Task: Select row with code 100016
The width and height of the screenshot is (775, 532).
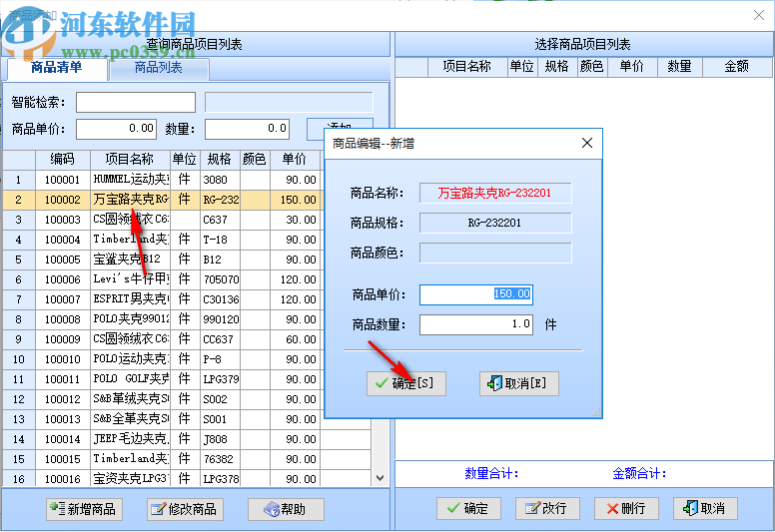Action: tap(187, 479)
